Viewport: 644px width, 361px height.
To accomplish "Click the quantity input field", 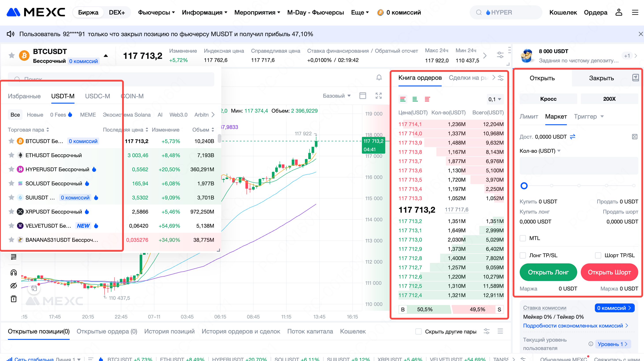I will [579, 166].
